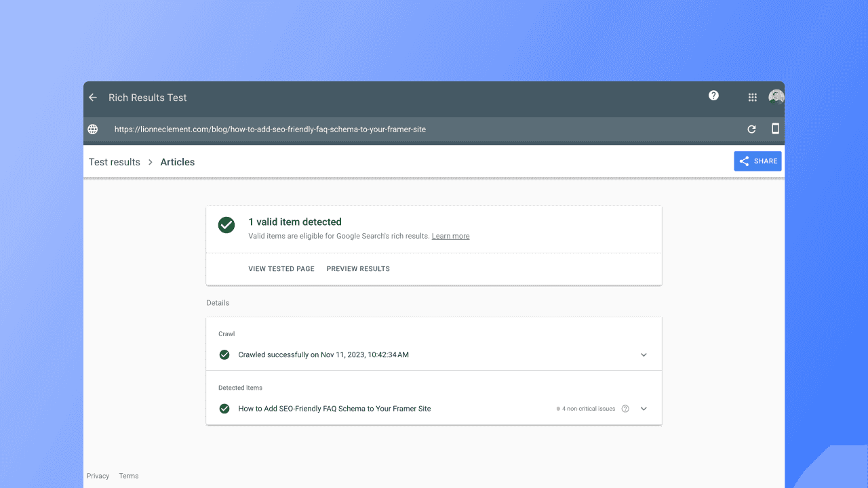Open the Learn more link
Viewport: 868px width, 488px height.
(x=451, y=236)
